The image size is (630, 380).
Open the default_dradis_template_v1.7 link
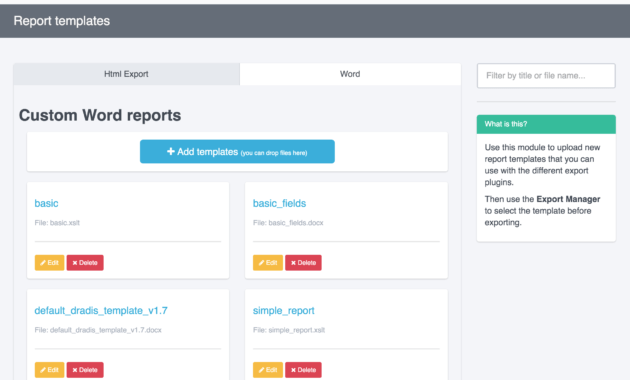point(101,311)
